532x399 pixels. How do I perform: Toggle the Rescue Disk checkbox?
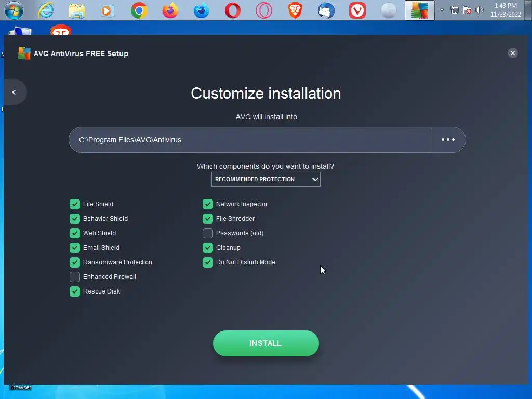(x=75, y=291)
